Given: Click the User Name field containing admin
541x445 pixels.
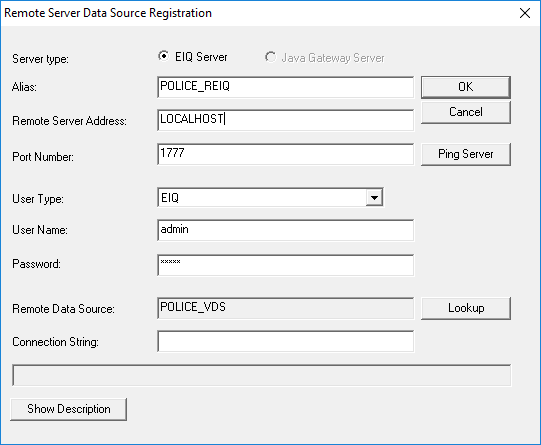Looking at the screenshot, I should pos(285,230).
